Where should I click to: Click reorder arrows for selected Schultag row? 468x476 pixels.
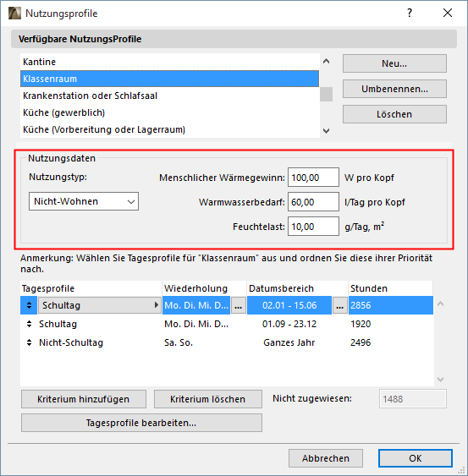tap(29, 305)
